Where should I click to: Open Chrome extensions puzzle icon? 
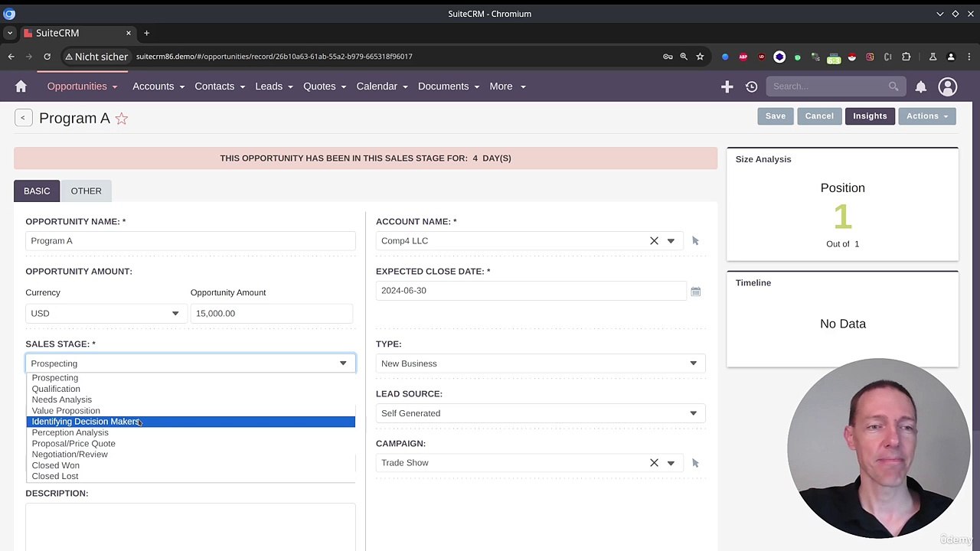(x=906, y=57)
